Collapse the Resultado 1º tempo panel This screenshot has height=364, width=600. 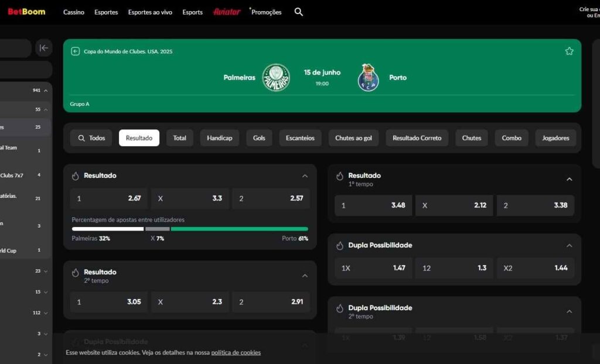point(569,180)
